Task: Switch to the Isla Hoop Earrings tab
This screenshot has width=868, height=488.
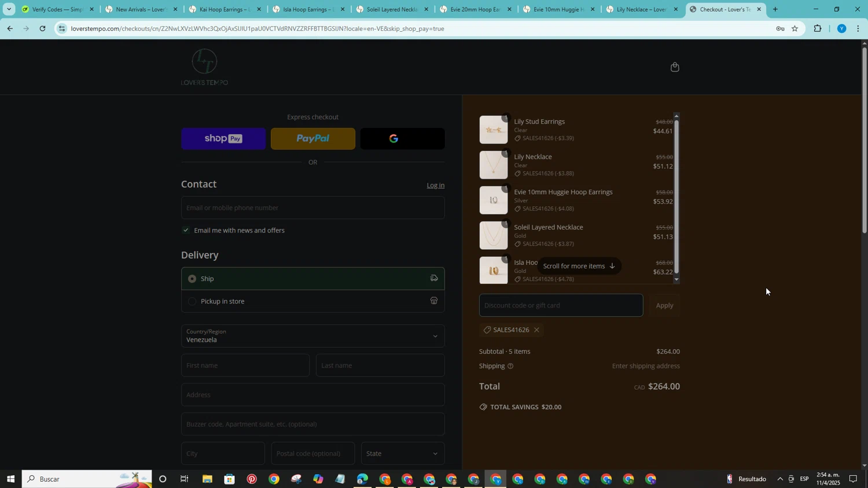Action: (x=308, y=9)
